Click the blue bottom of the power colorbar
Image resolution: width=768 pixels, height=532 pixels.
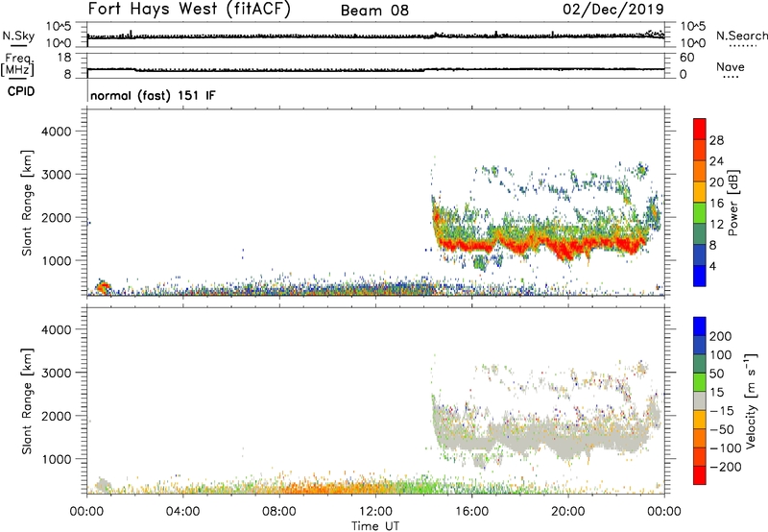(700, 276)
